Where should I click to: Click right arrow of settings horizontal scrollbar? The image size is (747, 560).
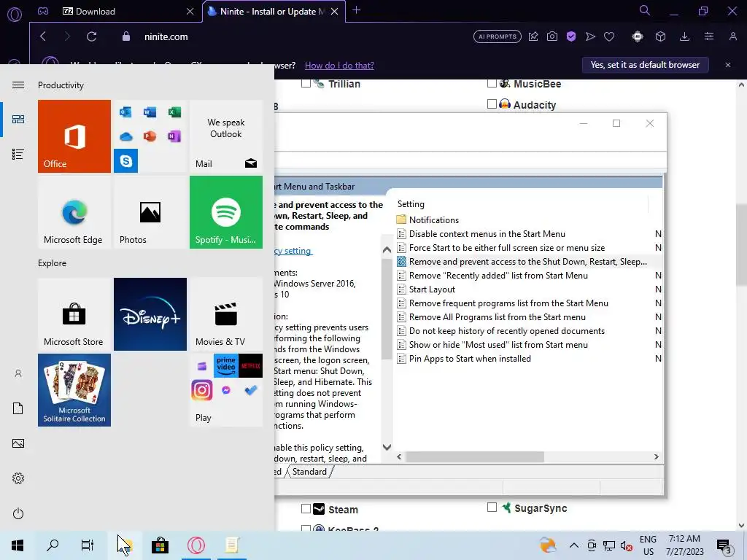tap(657, 456)
